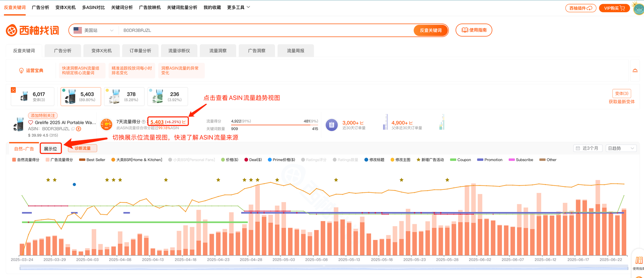
Task: Click the 运营宝典 lightbulb icon
Action: (x=21, y=70)
